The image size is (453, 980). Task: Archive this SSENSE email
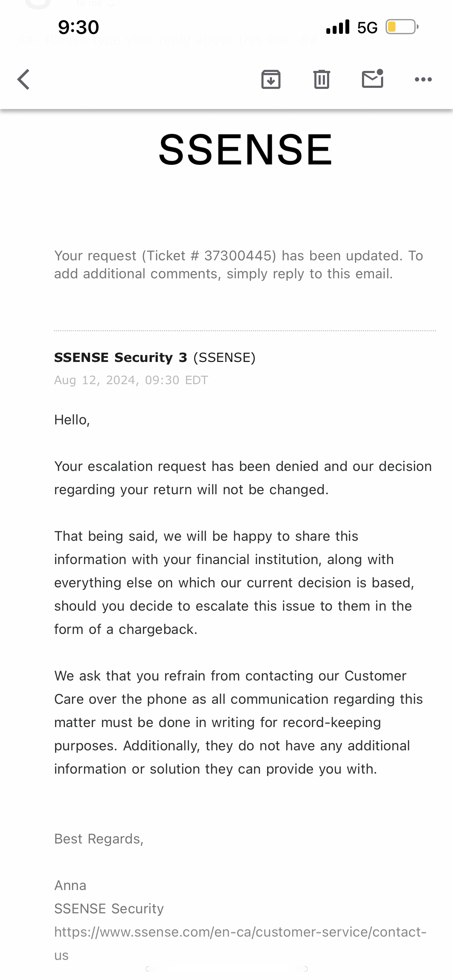pos(271,79)
